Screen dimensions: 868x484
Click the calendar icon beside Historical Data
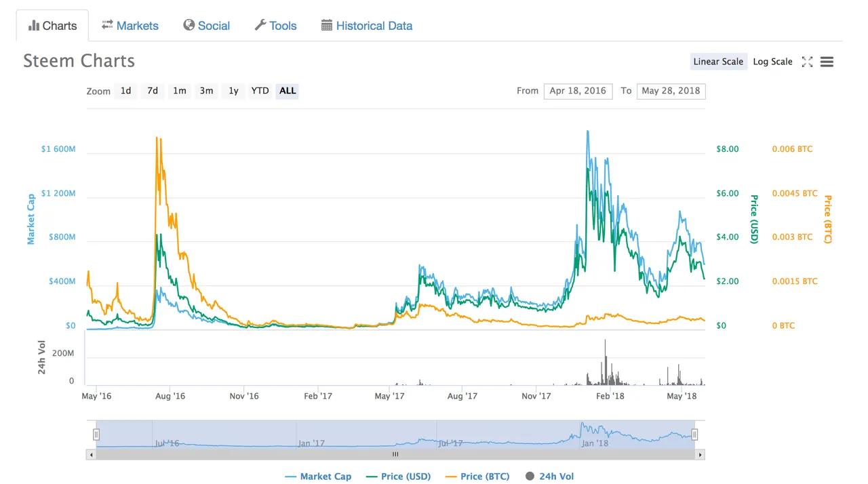click(x=326, y=25)
